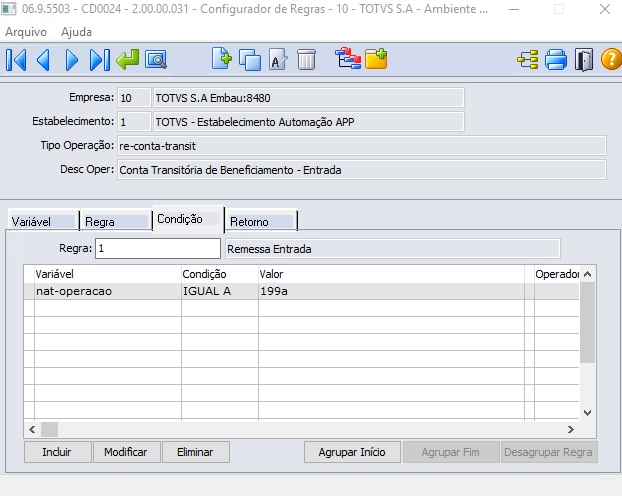Jump to last record icon

coord(100,60)
